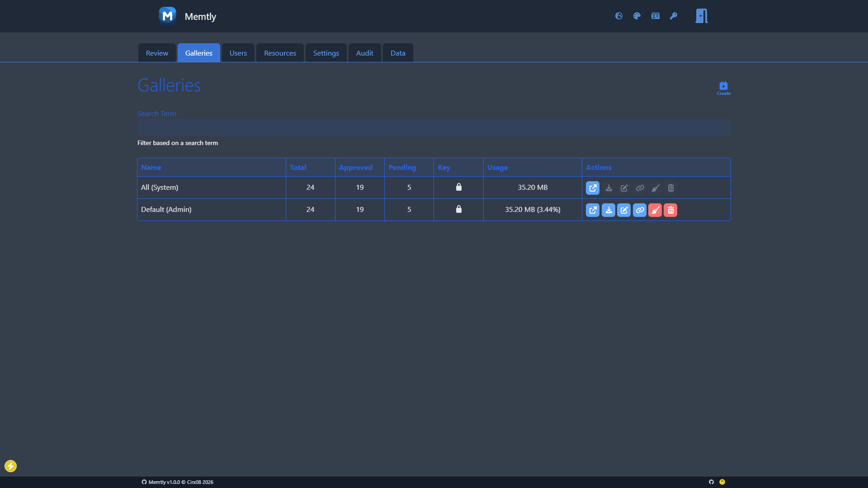
Task: Create a new gallery
Action: [x=723, y=88]
